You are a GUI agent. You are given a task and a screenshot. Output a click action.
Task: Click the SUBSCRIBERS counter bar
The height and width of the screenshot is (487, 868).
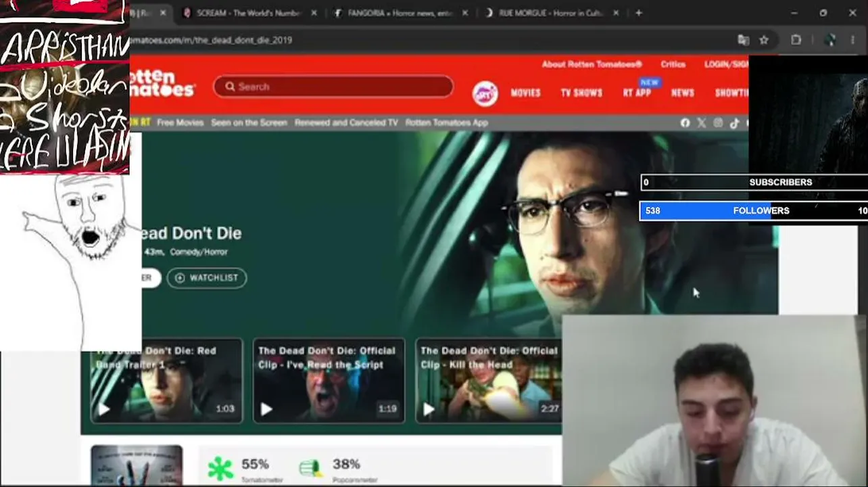pos(754,182)
